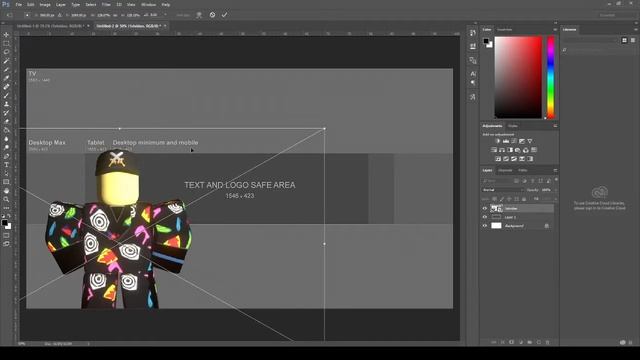Open the Color panel menu

555,29
